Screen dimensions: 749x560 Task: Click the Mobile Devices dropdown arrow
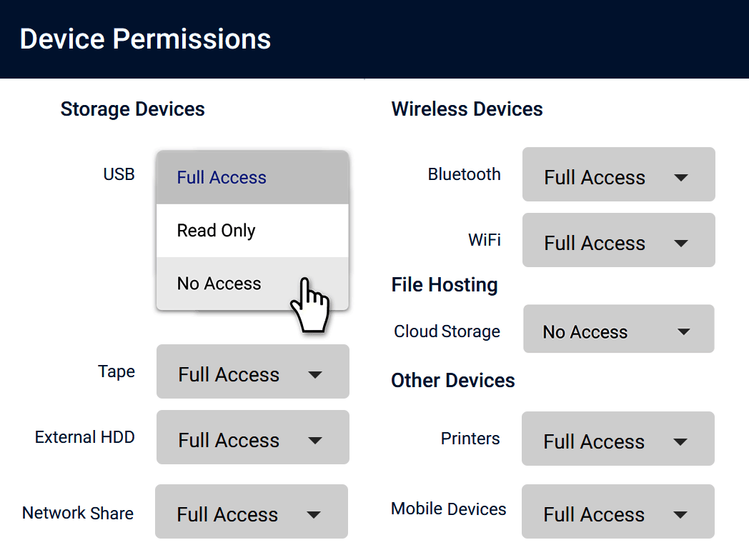pyautogui.click(x=680, y=515)
